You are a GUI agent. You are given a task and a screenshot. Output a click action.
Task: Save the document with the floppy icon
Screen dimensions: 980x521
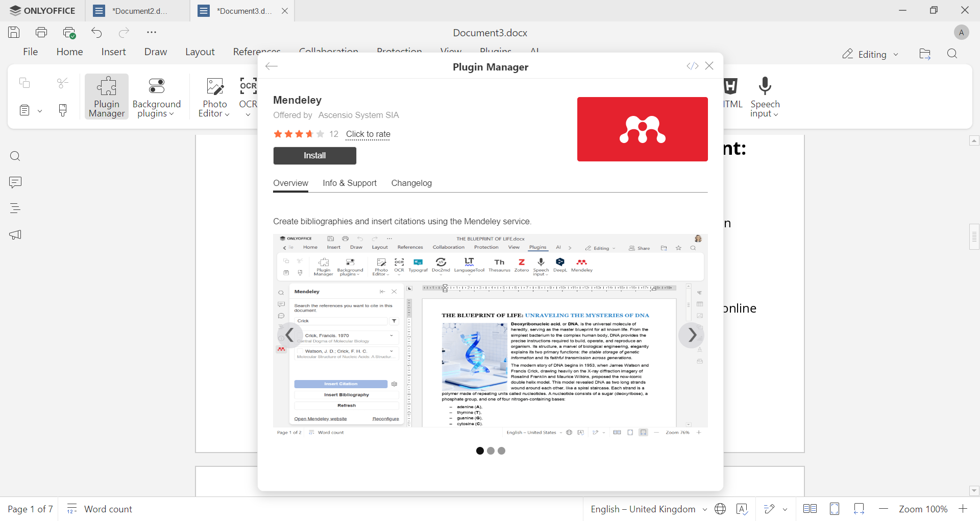click(14, 32)
